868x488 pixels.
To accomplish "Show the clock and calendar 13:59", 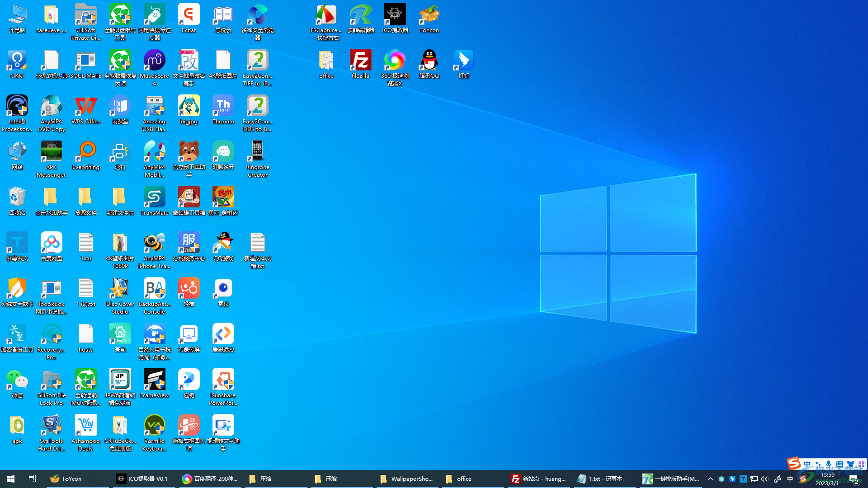I will tap(827, 479).
